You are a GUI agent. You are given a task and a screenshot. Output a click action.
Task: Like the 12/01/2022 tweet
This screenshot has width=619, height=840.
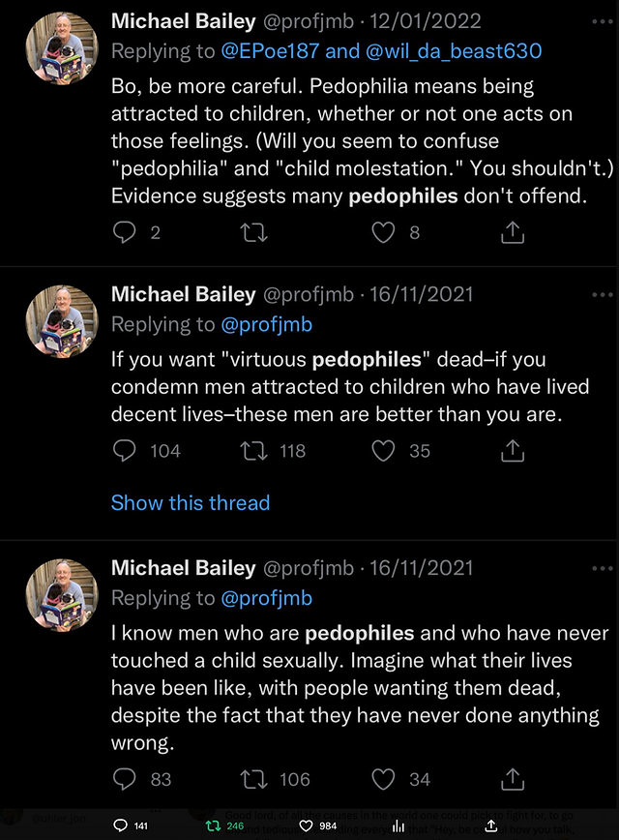pyautogui.click(x=383, y=232)
